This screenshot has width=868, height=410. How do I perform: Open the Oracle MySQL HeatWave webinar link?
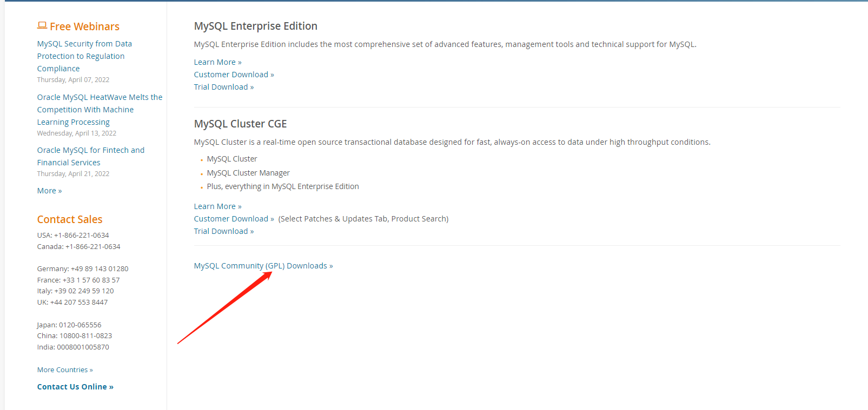[100, 110]
